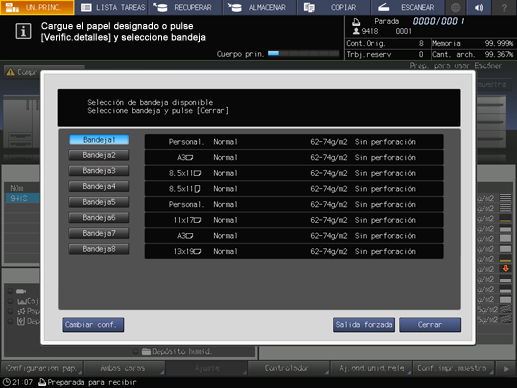Open COPIAR tab
517x388 pixels.
pos(334,7)
